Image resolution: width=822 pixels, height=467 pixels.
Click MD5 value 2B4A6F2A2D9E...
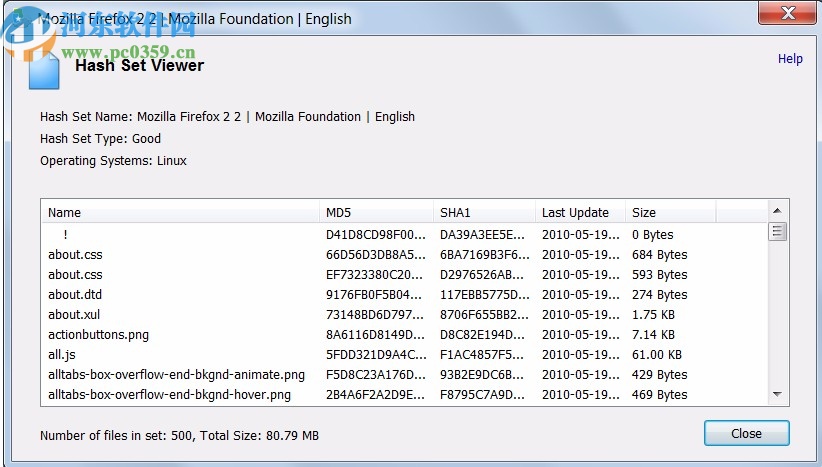(375, 394)
